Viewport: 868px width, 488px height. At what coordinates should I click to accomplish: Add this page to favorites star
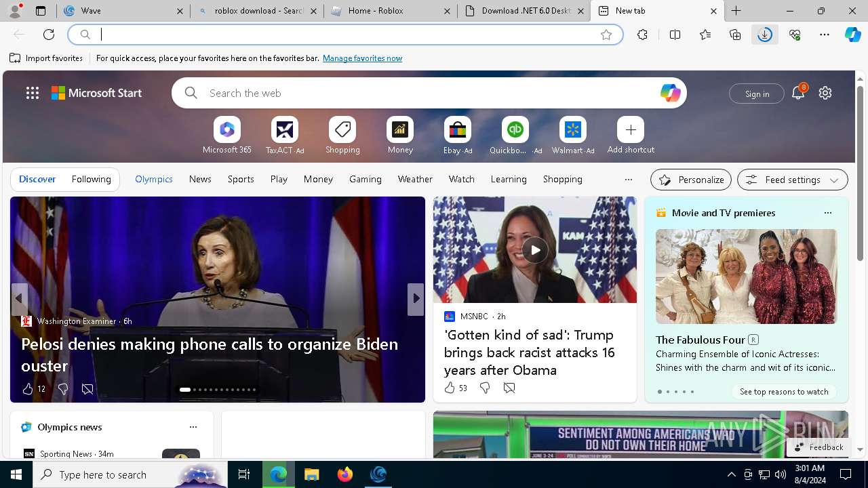(x=606, y=35)
